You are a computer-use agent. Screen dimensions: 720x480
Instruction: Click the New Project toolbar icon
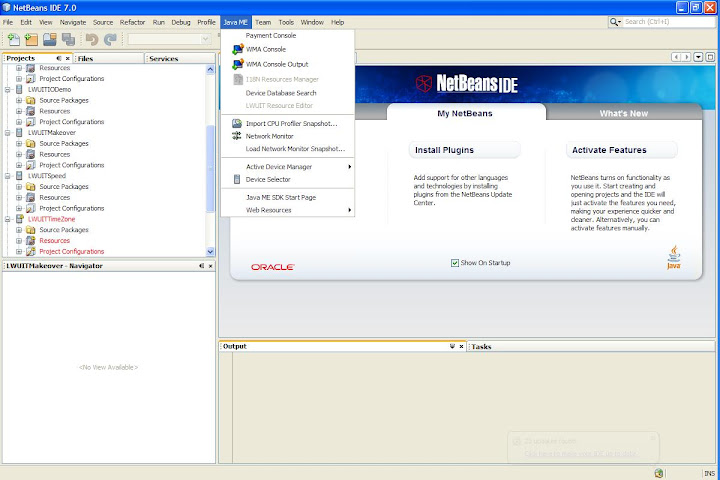pos(31,40)
